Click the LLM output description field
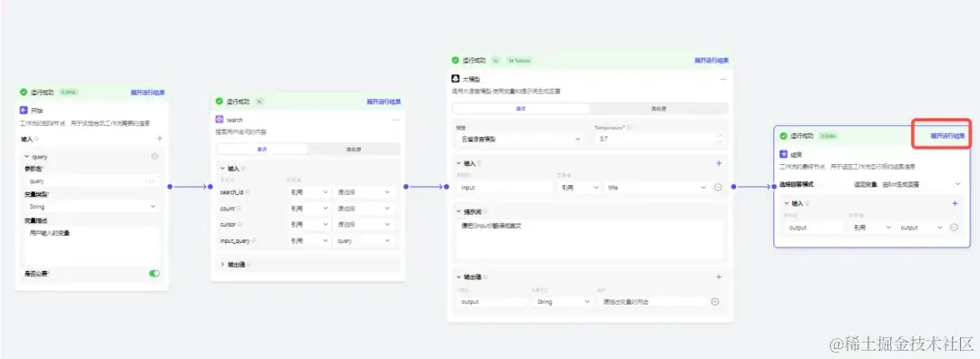Viewport: 980px width, 359px height. pyautogui.click(x=652, y=302)
